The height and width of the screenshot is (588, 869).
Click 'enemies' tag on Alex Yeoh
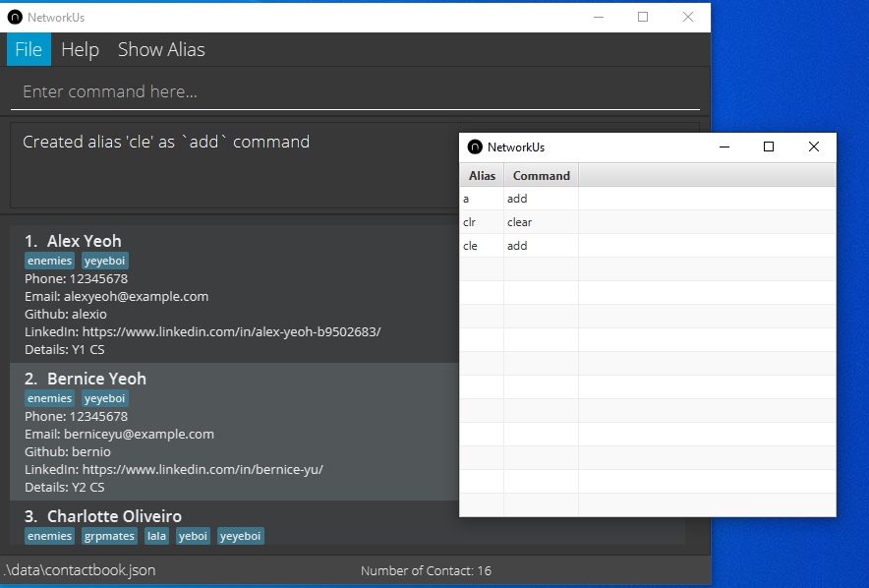pos(50,261)
